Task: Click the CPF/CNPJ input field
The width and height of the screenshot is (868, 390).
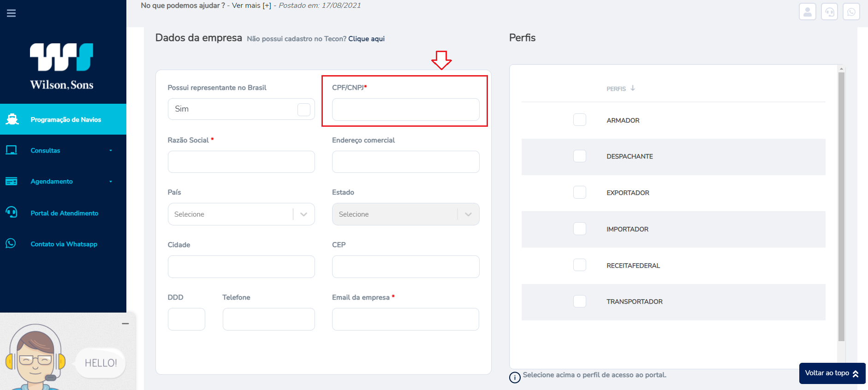Action: [x=405, y=110]
